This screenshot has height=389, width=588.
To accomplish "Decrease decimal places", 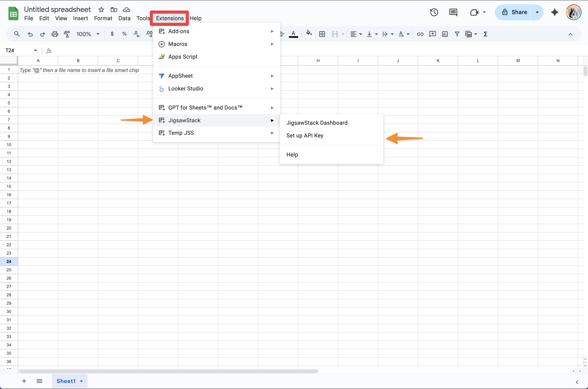I will (x=137, y=34).
